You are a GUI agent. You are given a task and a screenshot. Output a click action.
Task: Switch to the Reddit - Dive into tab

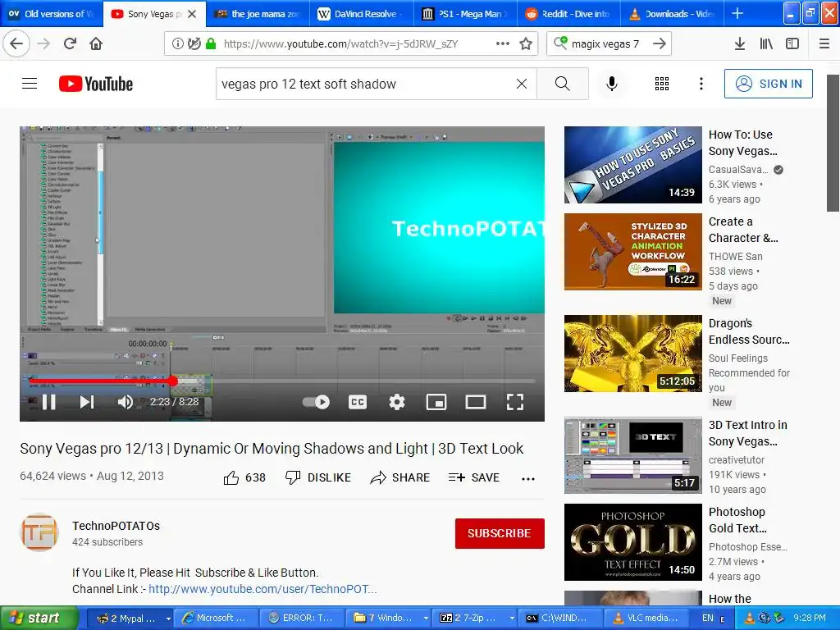click(569, 13)
